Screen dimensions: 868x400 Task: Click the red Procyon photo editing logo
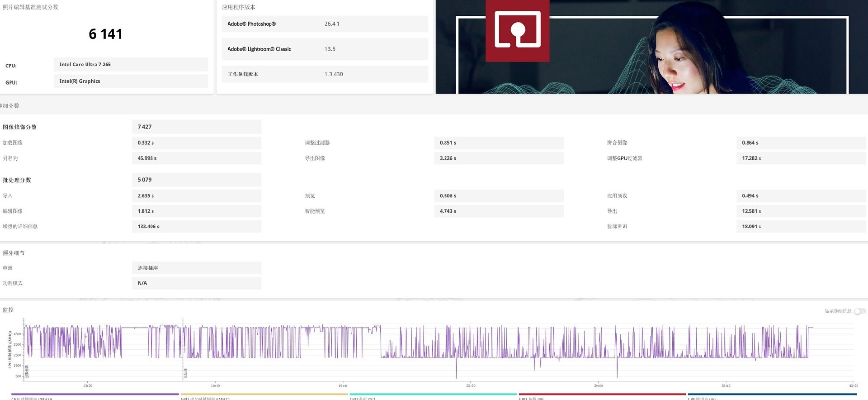(518, 30)
